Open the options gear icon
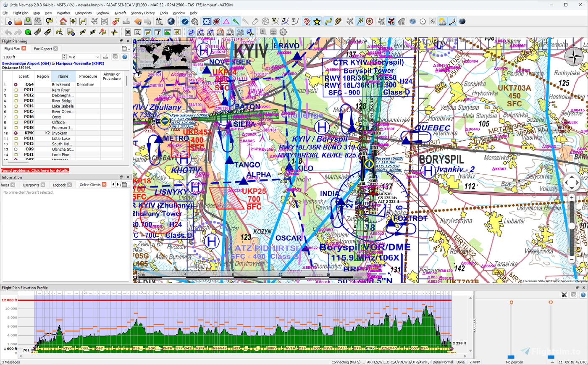 [283, 32]
